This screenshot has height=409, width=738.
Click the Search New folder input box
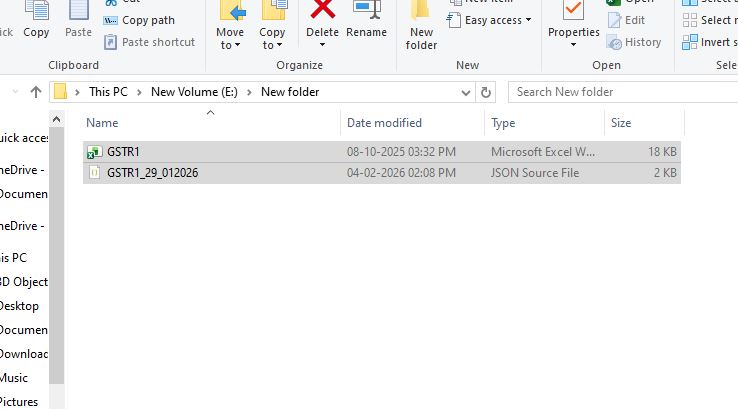(x=620, y=92)
